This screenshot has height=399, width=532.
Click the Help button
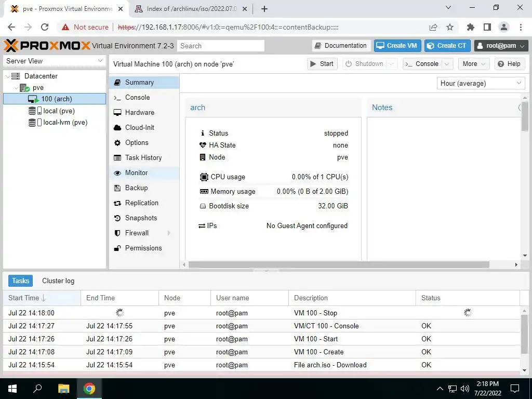pyautogui.click(x=510, y=64)
